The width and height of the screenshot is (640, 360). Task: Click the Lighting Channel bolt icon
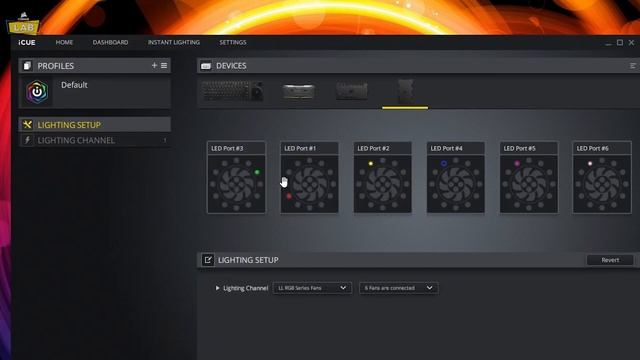[x=27, y=140]
